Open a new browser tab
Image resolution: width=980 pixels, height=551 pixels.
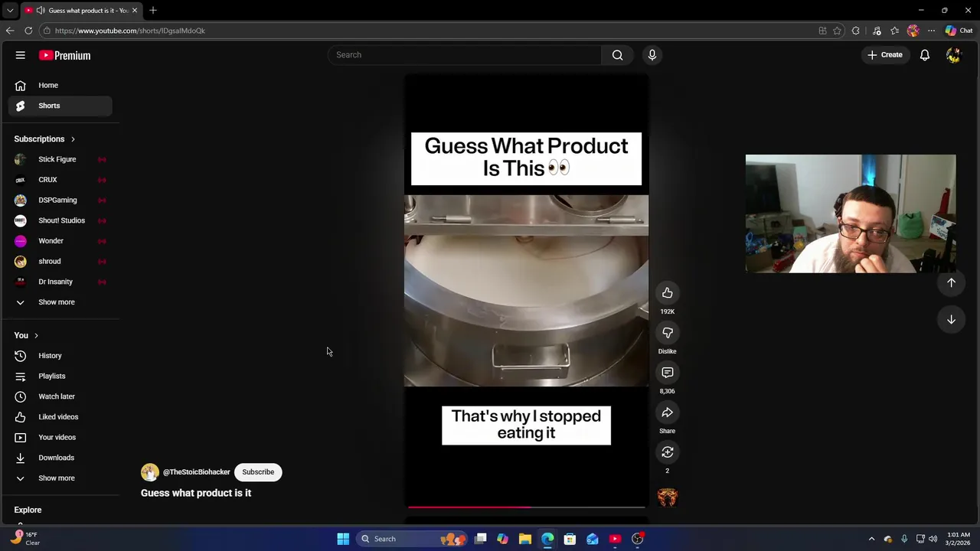coord(153,11)
